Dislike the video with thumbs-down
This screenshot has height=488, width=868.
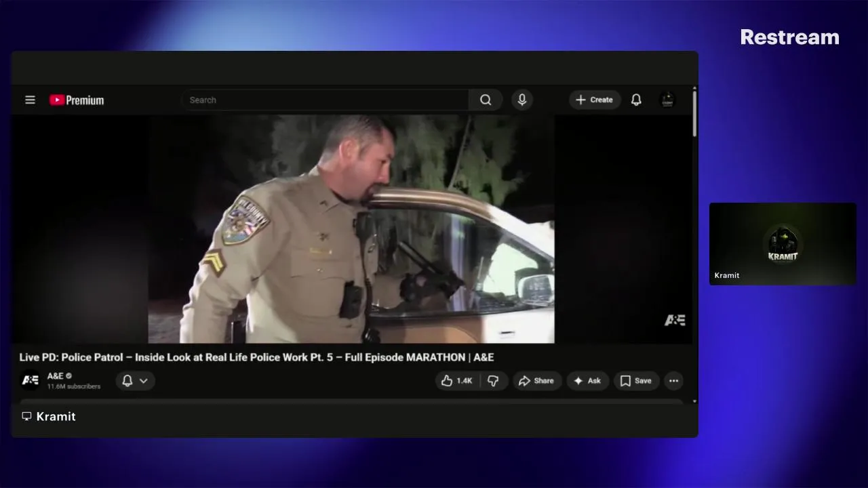[x=494, y=381]
